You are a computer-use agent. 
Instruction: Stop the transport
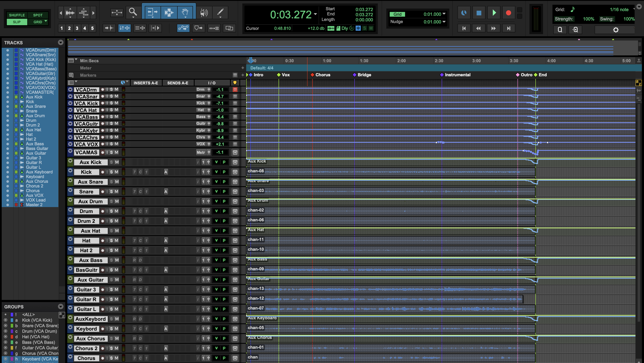click(x=479, y=13)
